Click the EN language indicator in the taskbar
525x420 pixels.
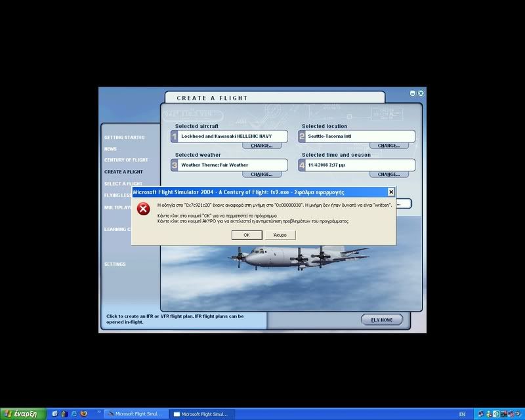pos(462,414)
